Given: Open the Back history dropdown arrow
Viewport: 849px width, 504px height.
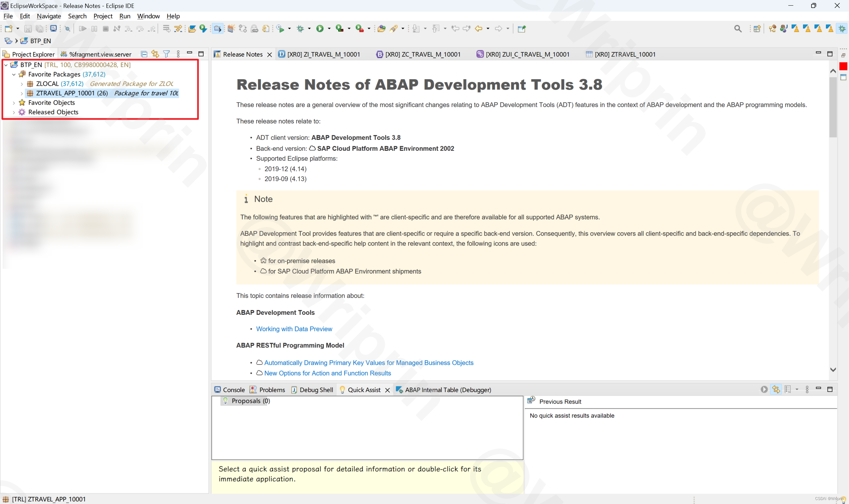Looking at the screenshot, I should coord(488,28).
